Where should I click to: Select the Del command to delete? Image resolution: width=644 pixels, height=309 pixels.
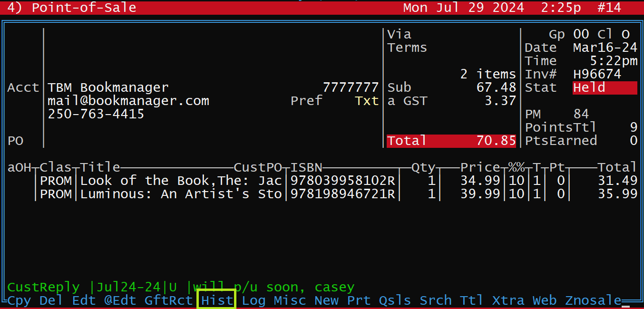51,300
